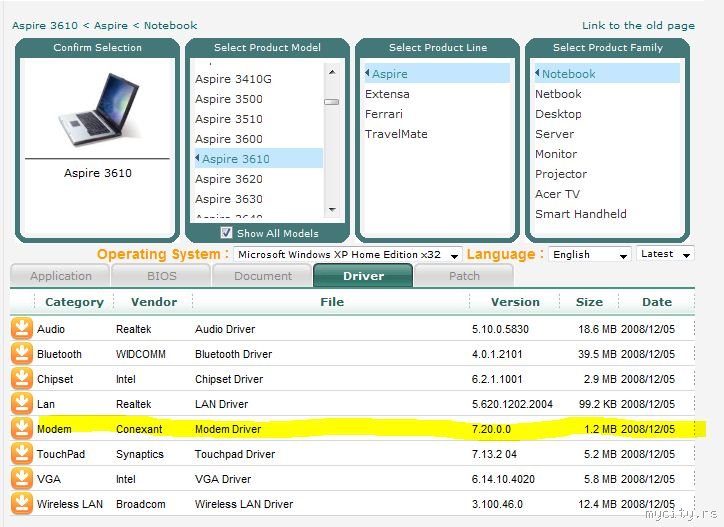
Task: Select the Driver tab
Action: (363, 276)
